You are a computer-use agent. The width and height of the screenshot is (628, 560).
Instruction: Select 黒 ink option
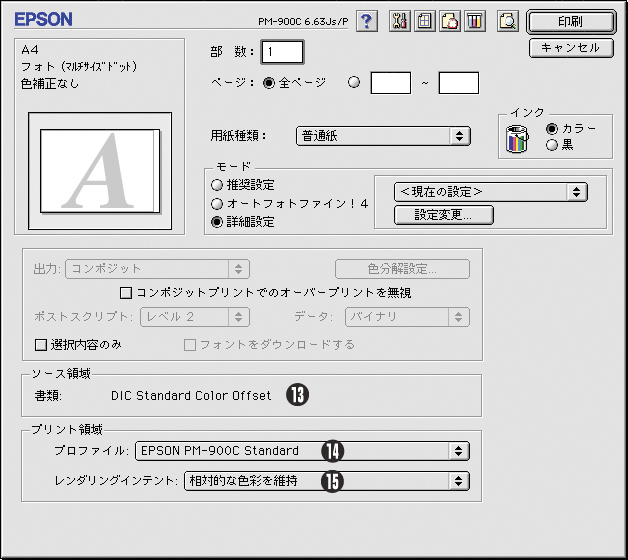pyautogui.click(x=552, y=145)
